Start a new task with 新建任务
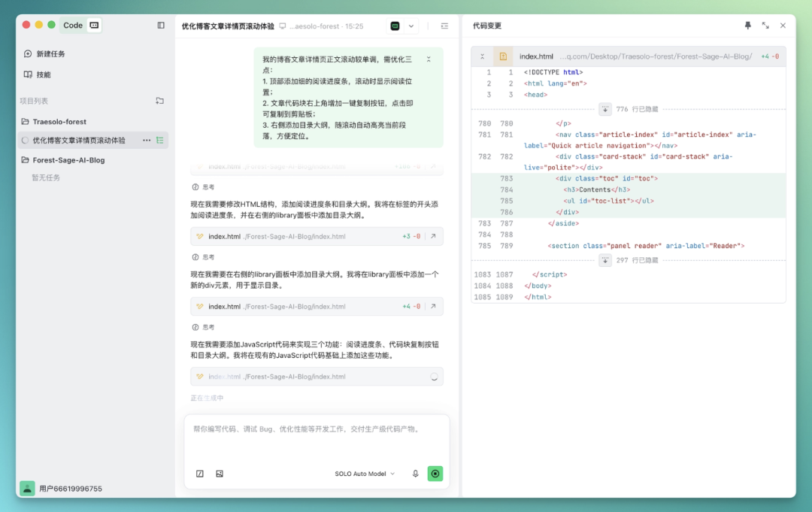Image resolution: width=812 pixels, height=512 pixels. pos(44,54)
